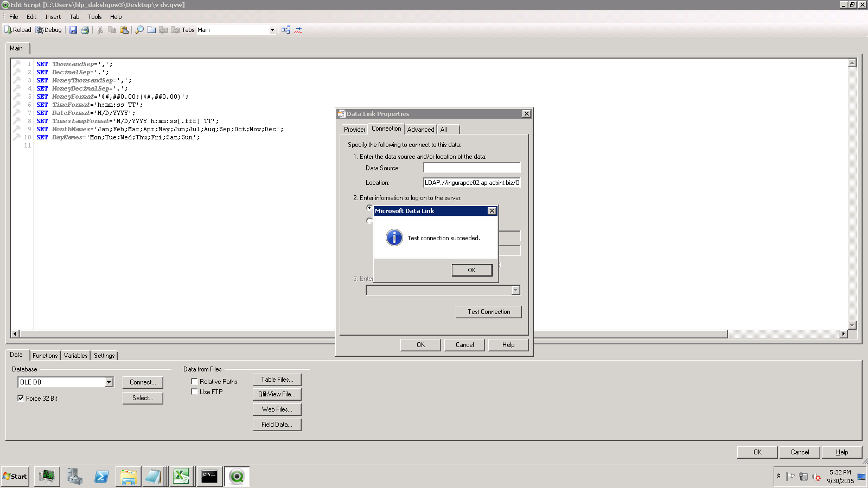This screenshot has height=488, width=868.
Task: Switch to Provider tab in Data Link Properties
Action: 355,130
